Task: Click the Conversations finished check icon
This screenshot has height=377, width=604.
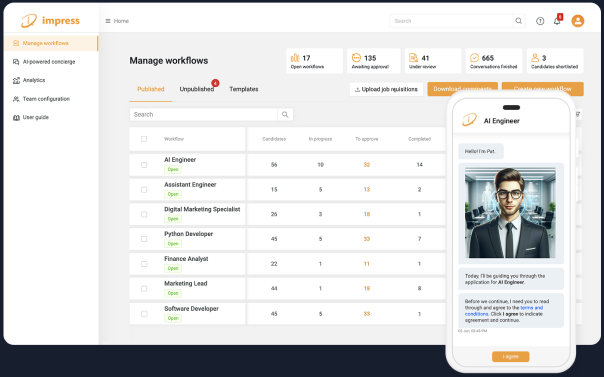Action: 474,58
